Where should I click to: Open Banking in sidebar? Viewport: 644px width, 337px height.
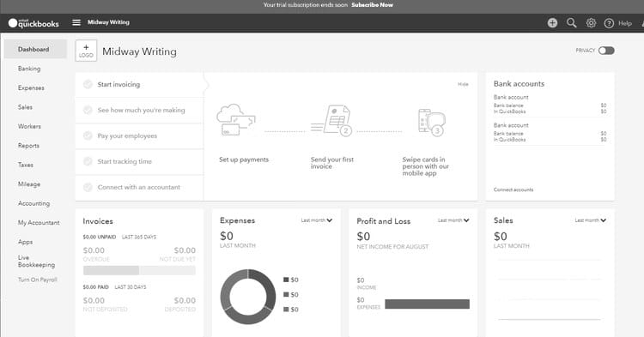[x=29, y=69]
